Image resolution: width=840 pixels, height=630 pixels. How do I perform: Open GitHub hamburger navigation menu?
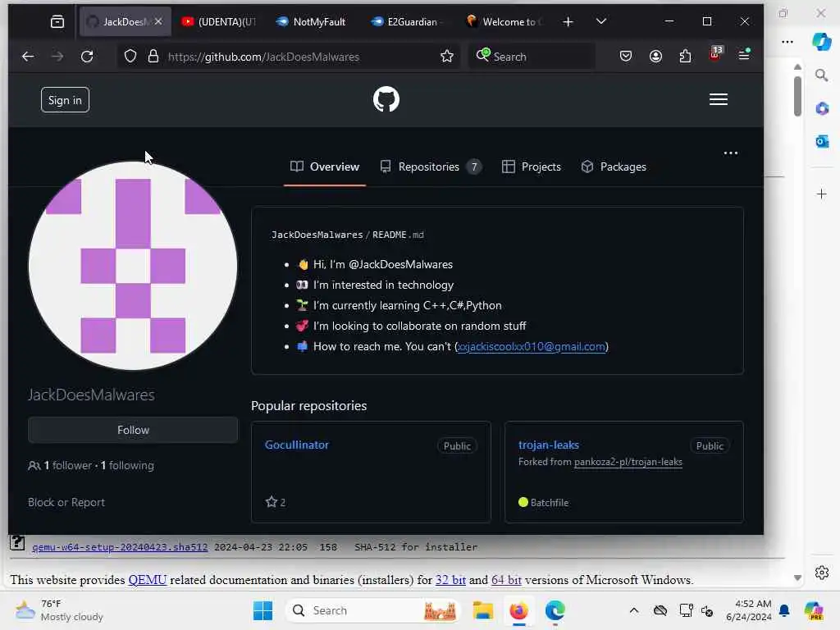click(719, 99)
